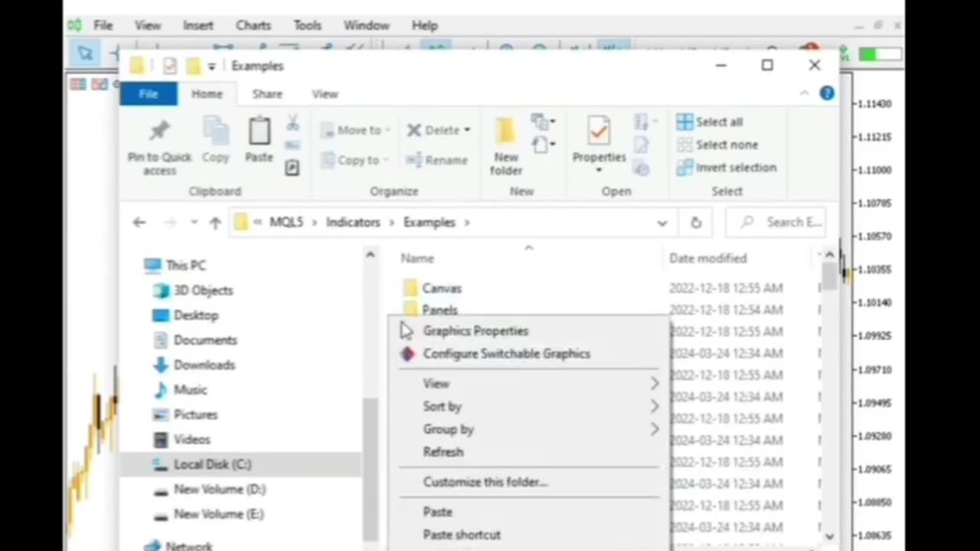
Task: Choose Customize this folder
Action: pos(528,482)
